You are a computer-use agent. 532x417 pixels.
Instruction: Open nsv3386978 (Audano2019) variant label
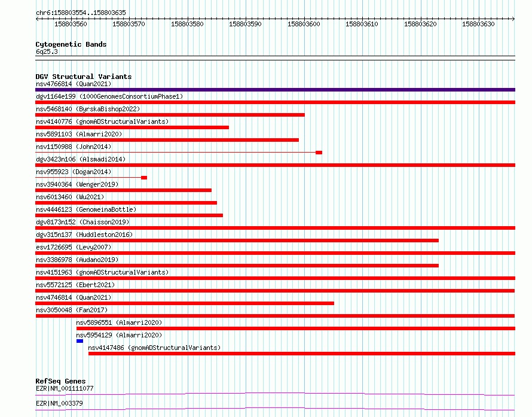(77, 260)
